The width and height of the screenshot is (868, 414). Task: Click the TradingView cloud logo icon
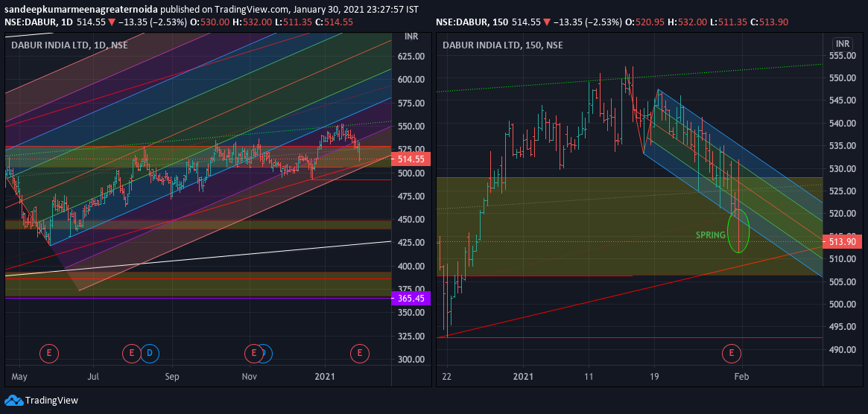(x=13, y=400)
